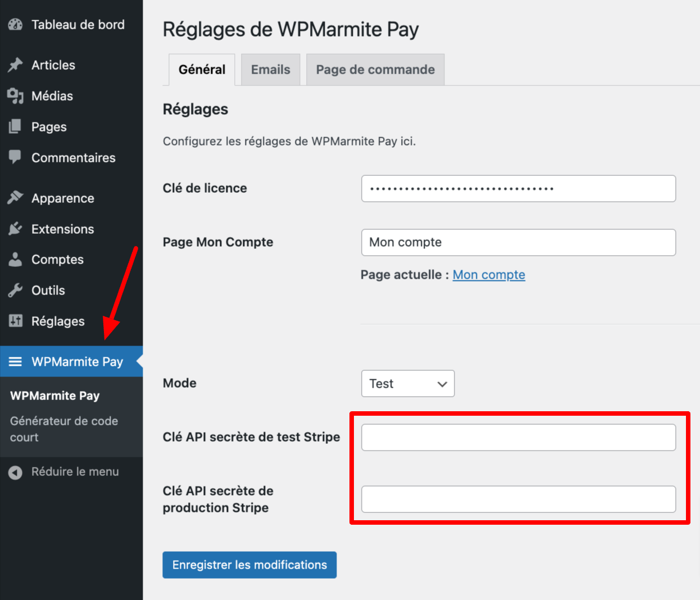Click the Page Mon Compte field
This screenshot has width=700, height=600.
(519, 242)
